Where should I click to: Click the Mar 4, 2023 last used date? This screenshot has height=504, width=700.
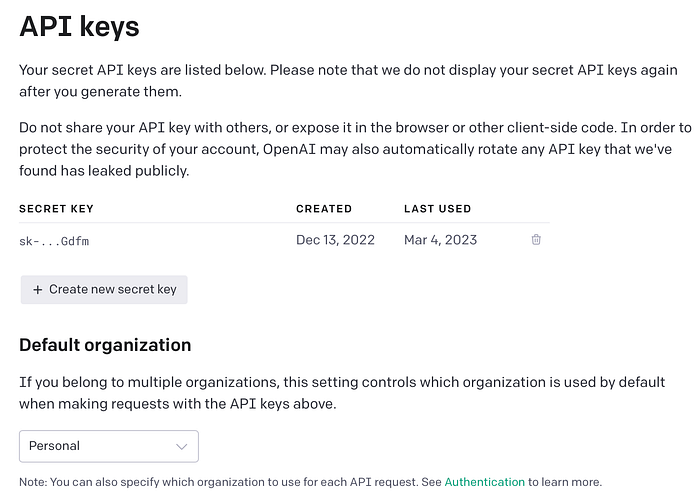point(440,240)
